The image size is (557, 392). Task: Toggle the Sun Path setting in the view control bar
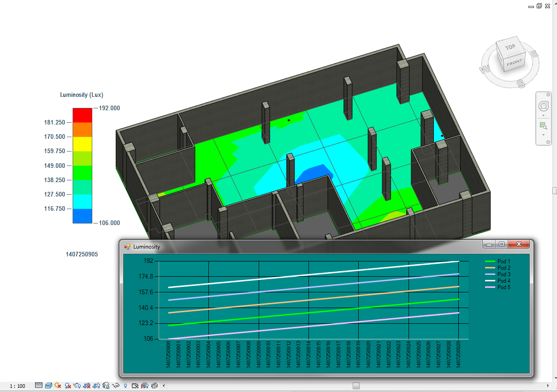tap(57, 385)
